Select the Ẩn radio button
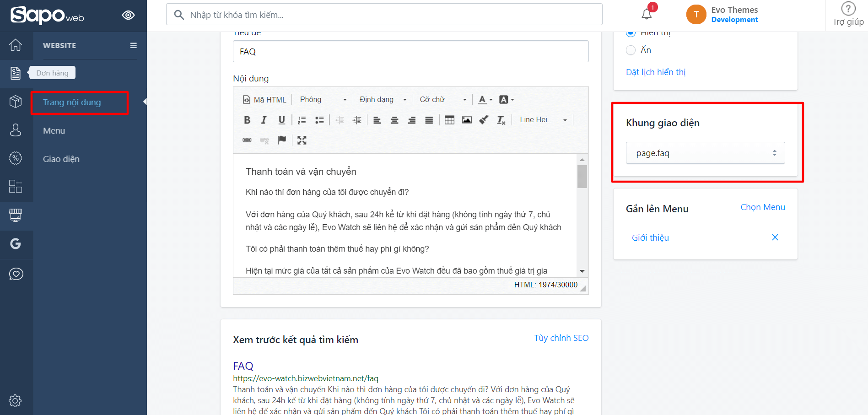Screen dimensions: 868x415 tap(631, 50)
